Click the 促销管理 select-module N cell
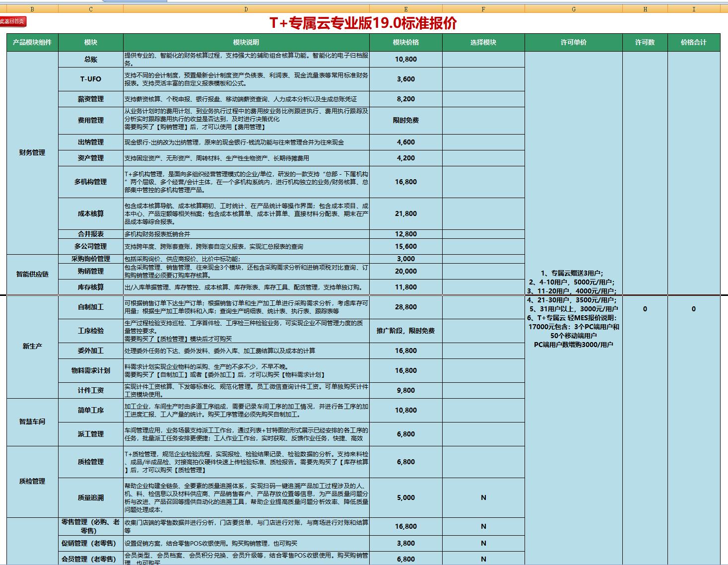The image size is (728, 565). (483, 543)
